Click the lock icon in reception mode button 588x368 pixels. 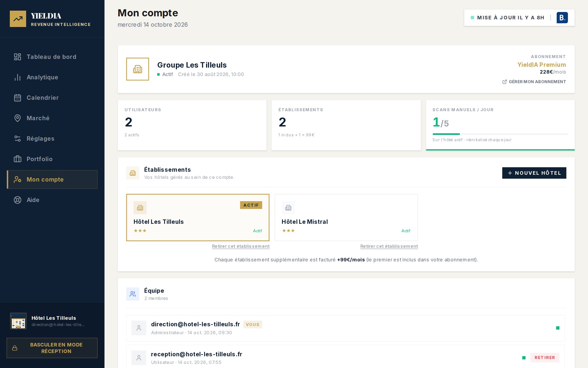pos(15,348)
